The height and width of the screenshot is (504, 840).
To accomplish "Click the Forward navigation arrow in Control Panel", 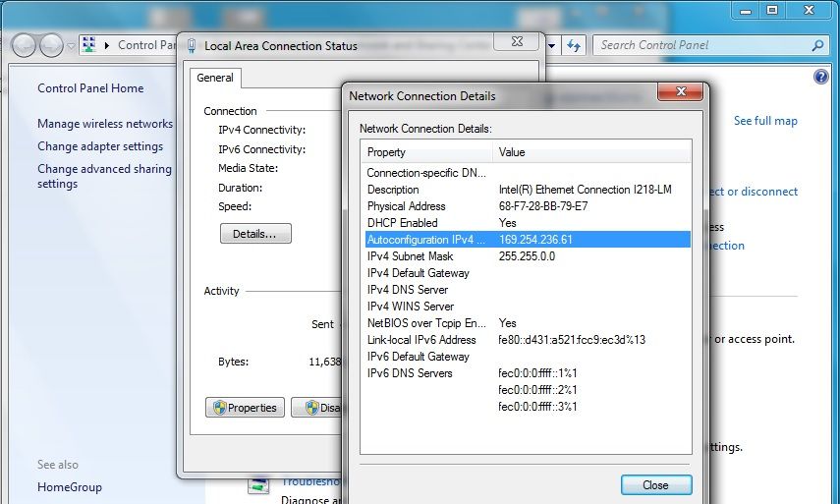I will tap(51, 45).
